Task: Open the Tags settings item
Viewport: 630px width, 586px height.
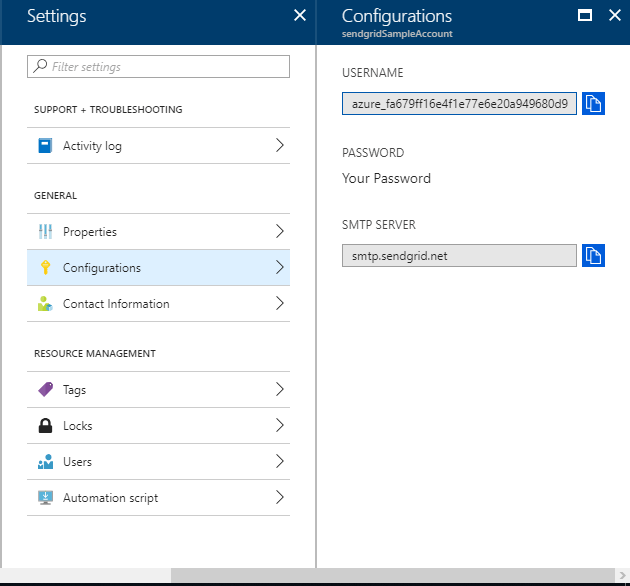Action: pyautogui.click(x=158, y=389)
